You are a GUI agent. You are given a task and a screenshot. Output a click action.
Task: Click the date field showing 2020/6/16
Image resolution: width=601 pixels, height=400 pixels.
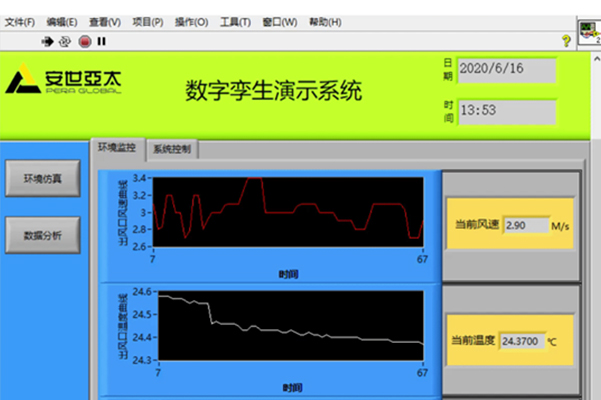click(x=507, y=71)
